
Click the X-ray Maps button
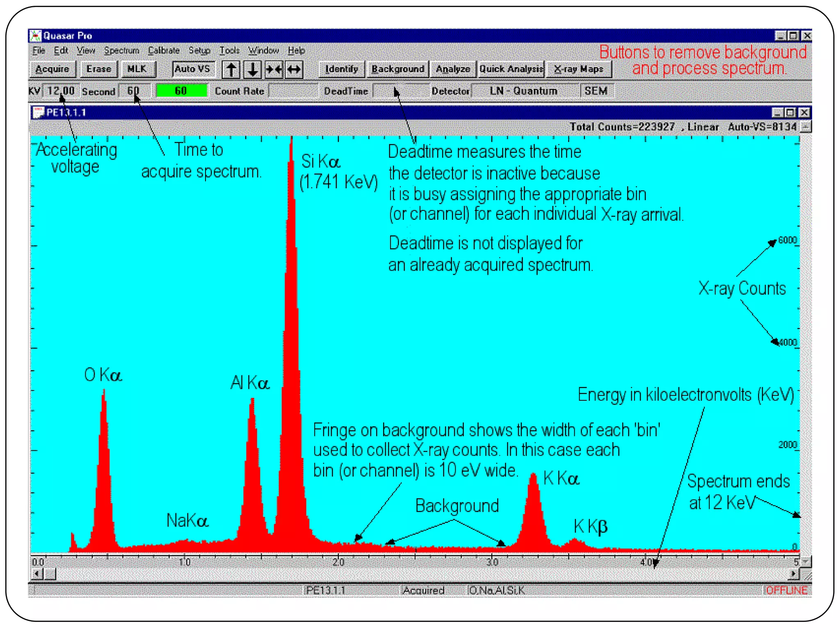click(x=578, y=69)
